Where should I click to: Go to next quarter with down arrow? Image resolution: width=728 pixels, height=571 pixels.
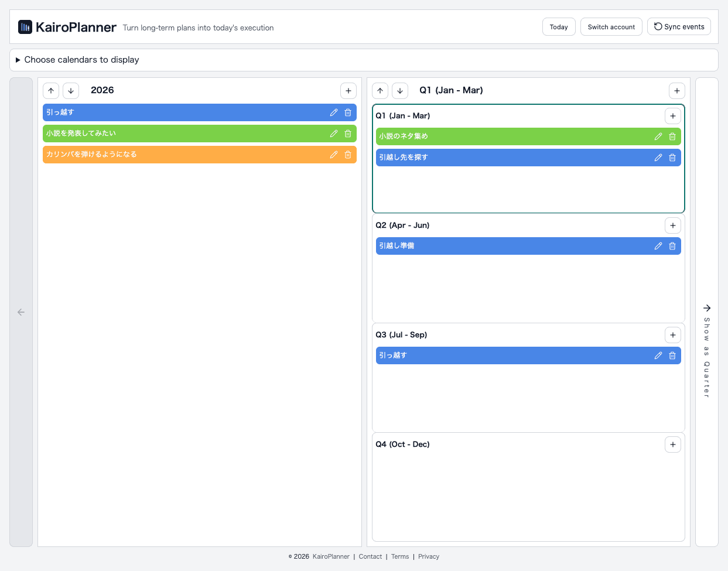pos(400,91)
